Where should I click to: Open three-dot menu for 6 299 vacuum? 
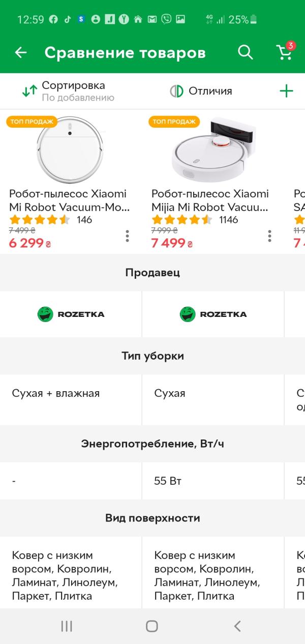pyautogui.click(x=127, y=236)
